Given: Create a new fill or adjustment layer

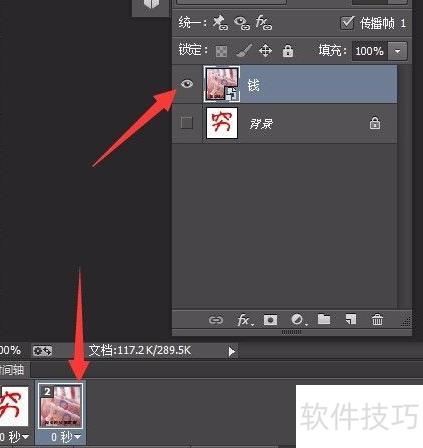Looking at the screenshot, I should pyautogui.click(x=298, y=320).
